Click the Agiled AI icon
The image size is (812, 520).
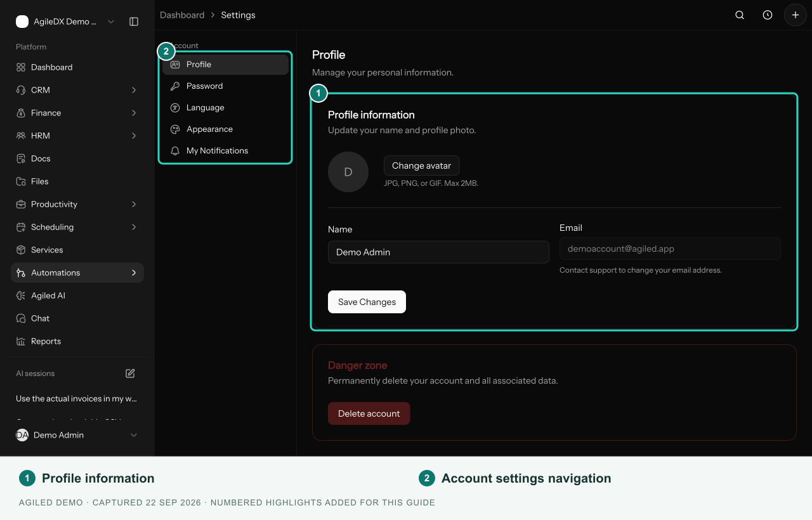21,296
